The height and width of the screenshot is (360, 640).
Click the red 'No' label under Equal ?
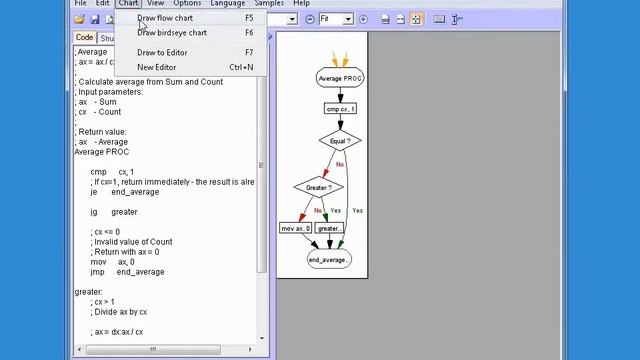point(340,164)
